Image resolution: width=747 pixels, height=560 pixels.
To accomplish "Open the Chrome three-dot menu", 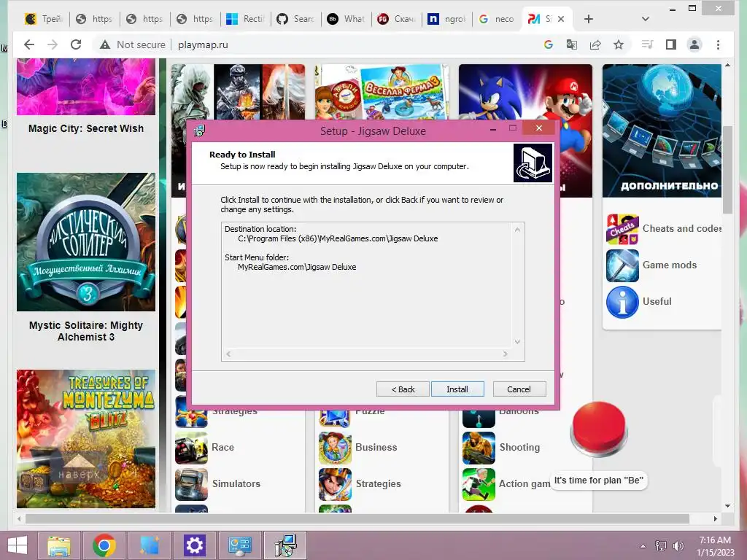I will 718,44.
